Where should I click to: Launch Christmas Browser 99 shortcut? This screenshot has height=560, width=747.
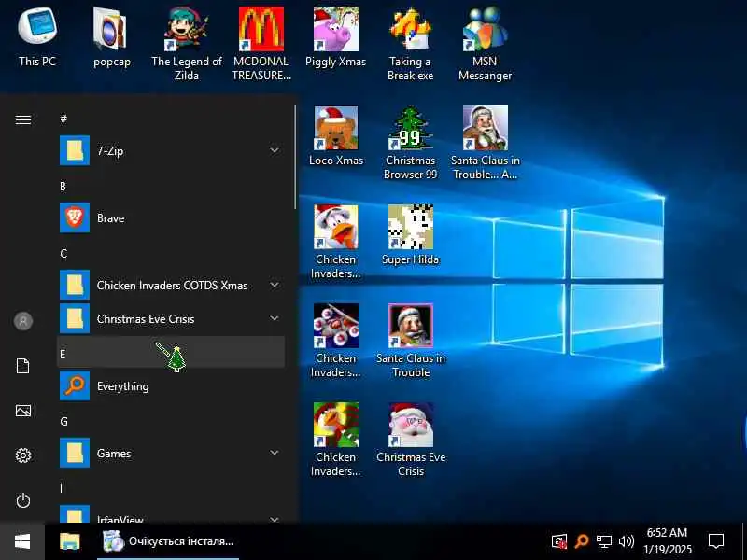410,142
